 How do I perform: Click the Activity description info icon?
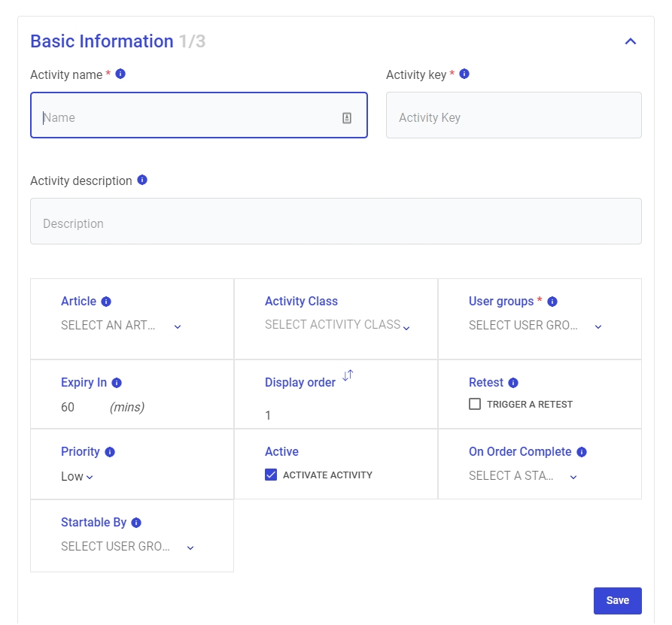pyautogui.click(x=142, y=180)
